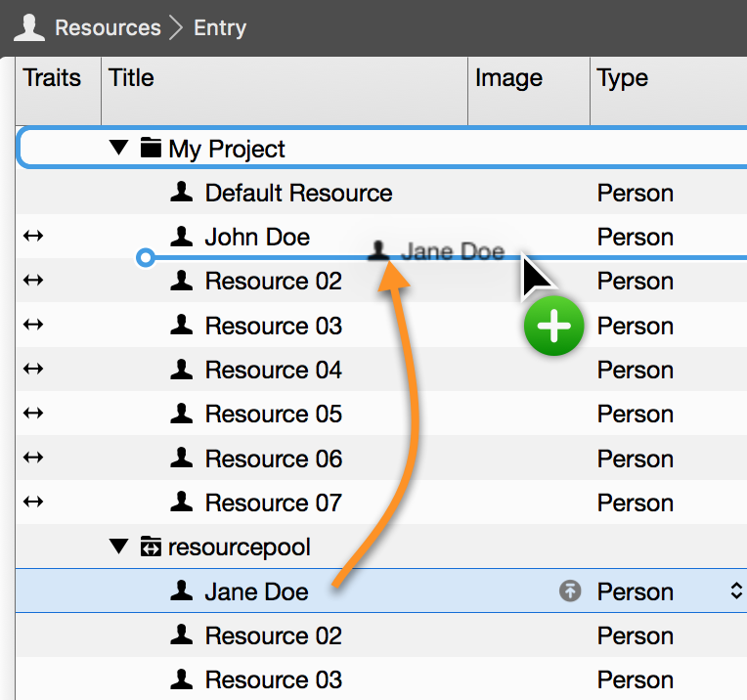Image resolution: width=747 pixels, height=700 pixels.
Task: Select the Resource 06 row in My Project
Action: pyautogui.click(x=274, y=459)
